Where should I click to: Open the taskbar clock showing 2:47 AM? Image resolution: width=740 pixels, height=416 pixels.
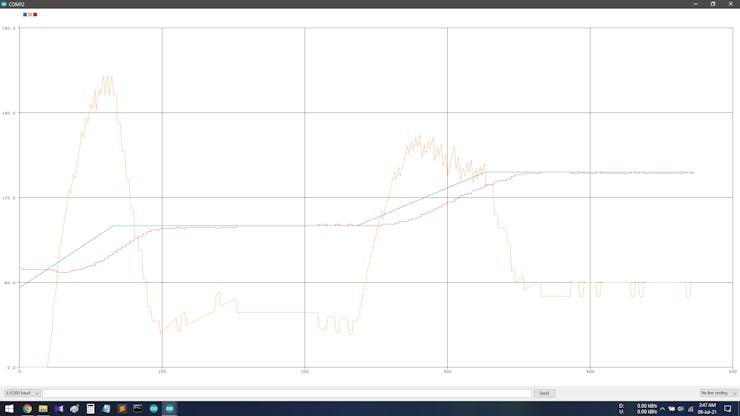(x=707, y=409)
